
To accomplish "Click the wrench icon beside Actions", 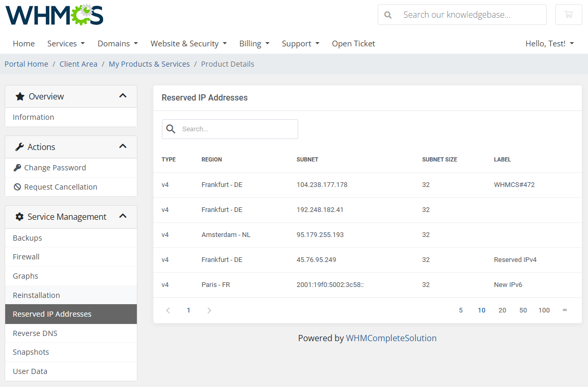I will pos(21,146).
